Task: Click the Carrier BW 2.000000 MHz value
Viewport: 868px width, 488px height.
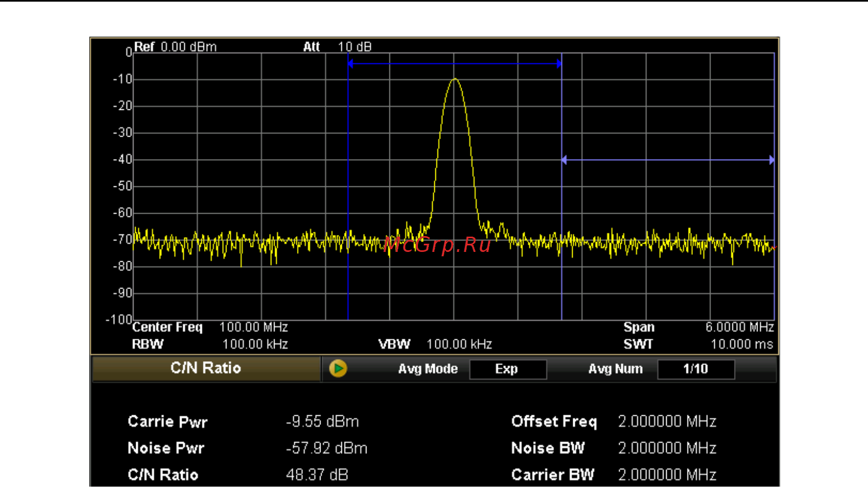Action: (x=667, y=474)
